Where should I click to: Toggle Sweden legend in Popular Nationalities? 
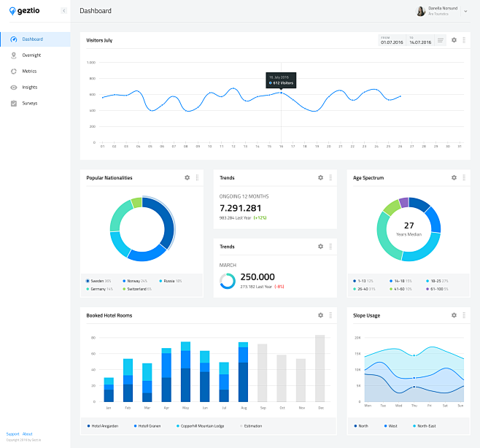coord(98,281)
